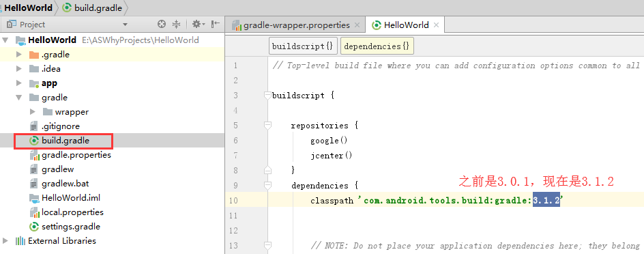Select build.gradle in the project tree

click(x=65, y=141)
